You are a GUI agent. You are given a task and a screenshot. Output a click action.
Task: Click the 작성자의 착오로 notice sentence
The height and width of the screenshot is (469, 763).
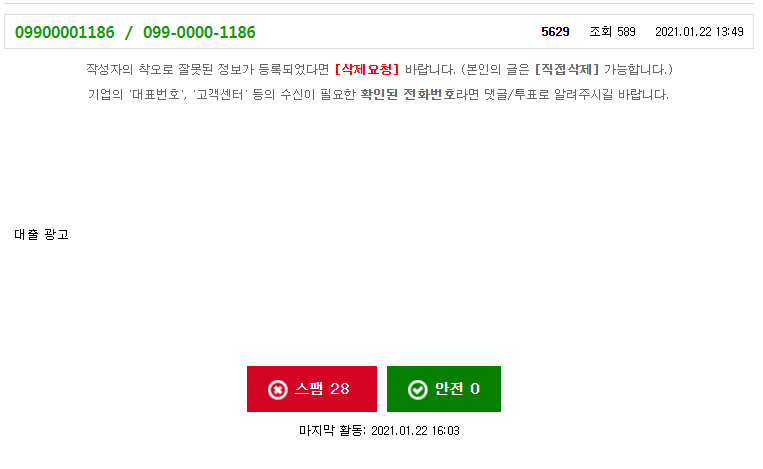click(x=380, y=69)
